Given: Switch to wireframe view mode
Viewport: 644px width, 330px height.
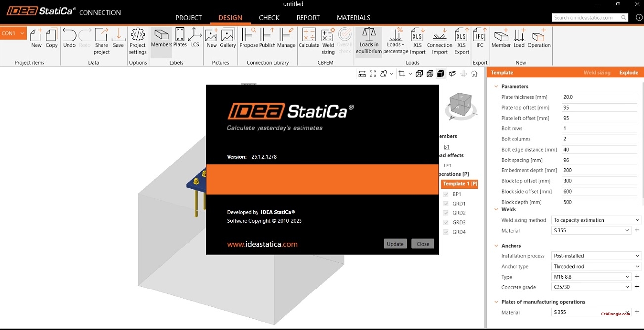Looking at the screenshot, I should 419,74.
